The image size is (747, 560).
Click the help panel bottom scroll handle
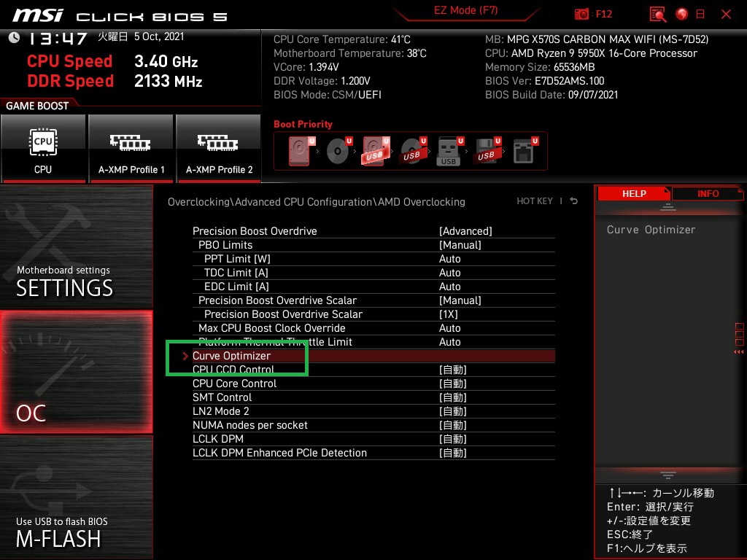point(668,475)
